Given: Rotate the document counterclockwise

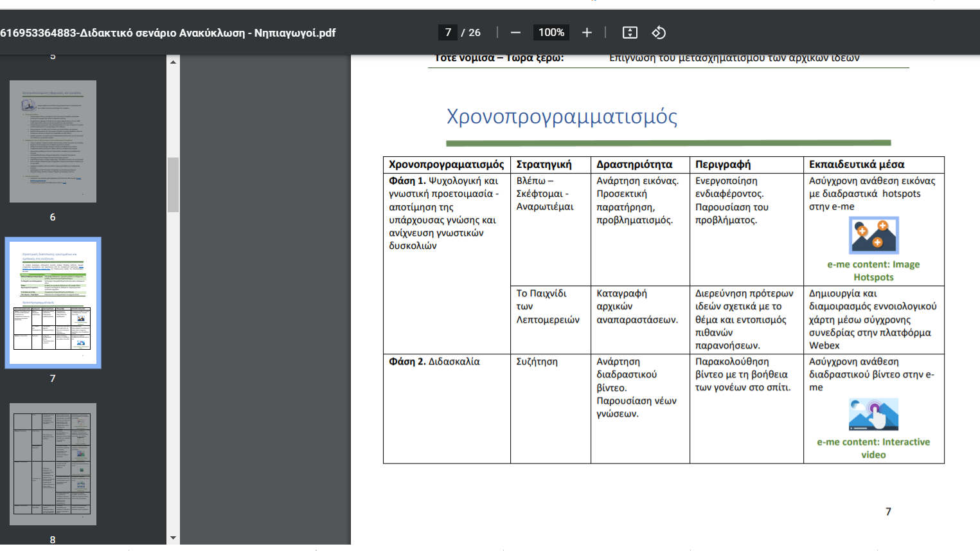Looking at the screenshot, I should coord(659,33).
